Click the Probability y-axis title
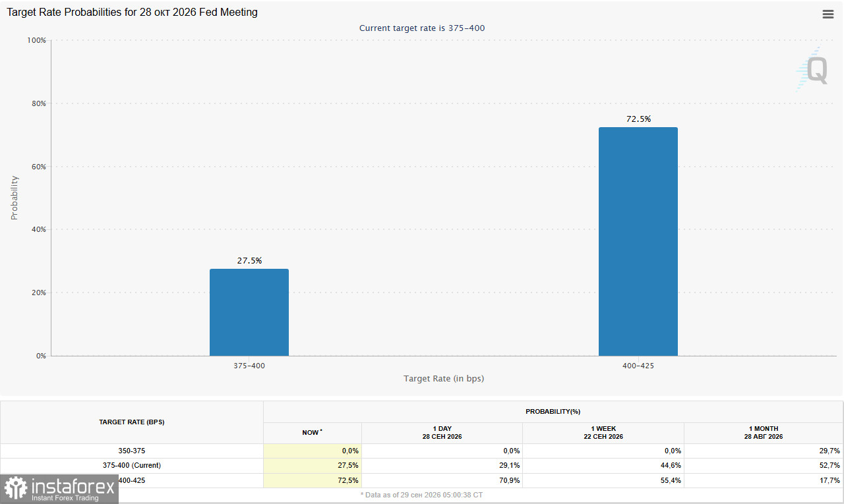Viewport: 844px width, 504px height. pos(15,198)
